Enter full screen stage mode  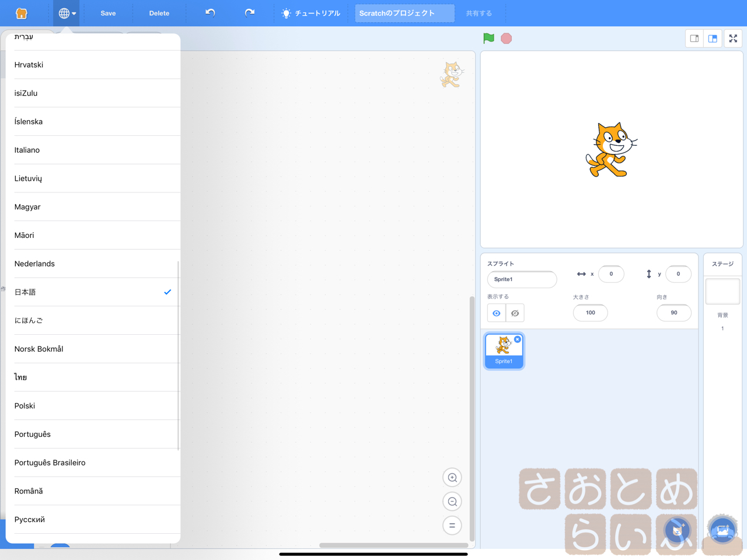(x=733, y=38)
